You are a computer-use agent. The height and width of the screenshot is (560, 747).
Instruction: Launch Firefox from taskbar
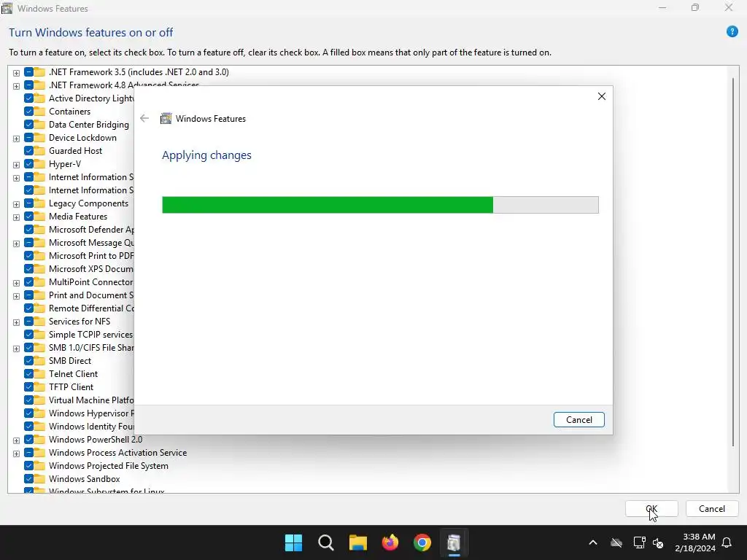tap(390, 542)
